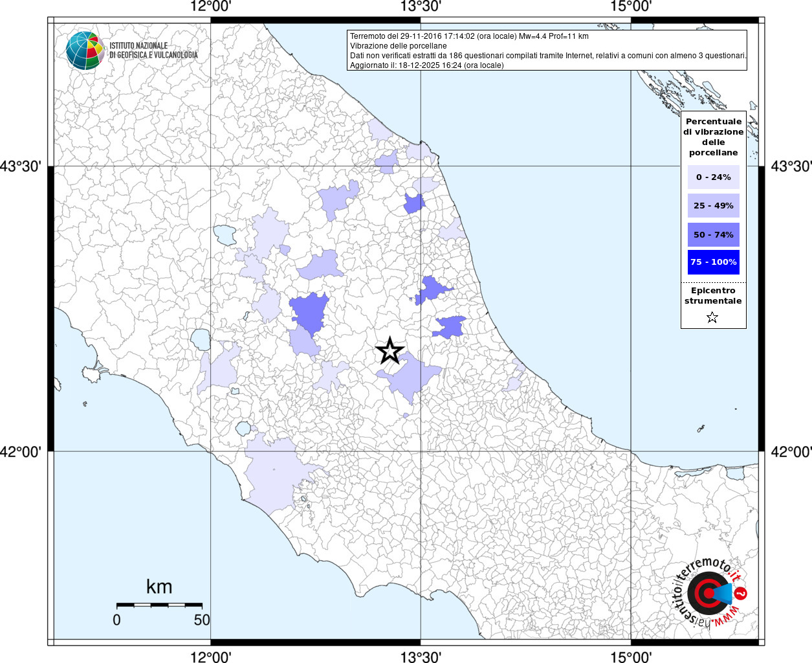Click the bottom 13°30' longitude label

tap(421, 657)
